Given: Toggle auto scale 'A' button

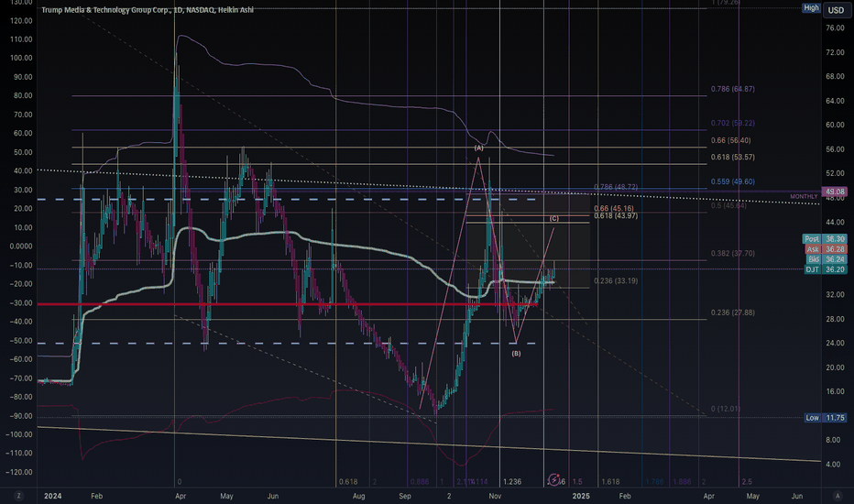Looking at the screenshot, I should pos(838,496).
